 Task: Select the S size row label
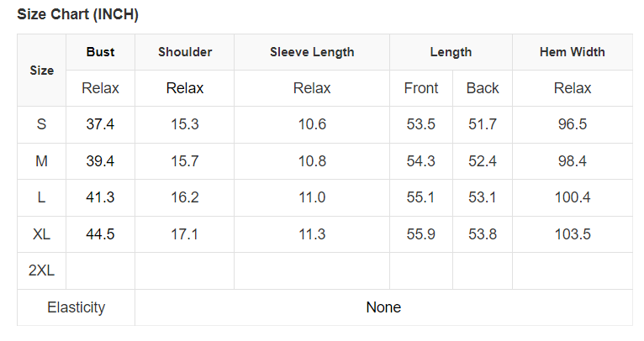42,124
